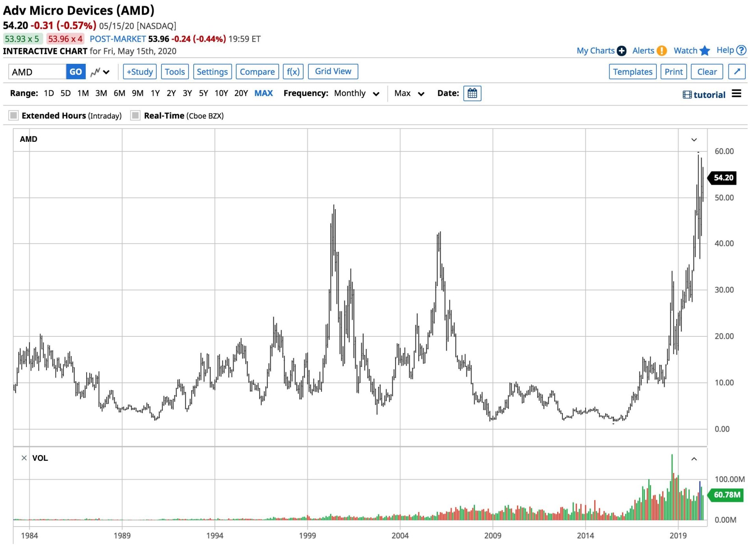The width and height of the screenshot is (756, 551).
Task: Click the AMD pane label
Action: click(29, 139)
